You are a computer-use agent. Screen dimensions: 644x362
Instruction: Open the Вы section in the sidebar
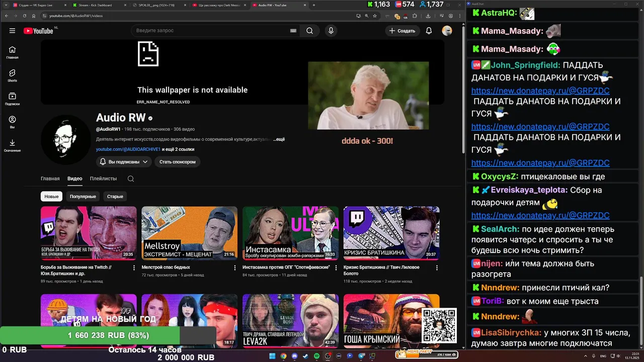[x=12, y=122]
